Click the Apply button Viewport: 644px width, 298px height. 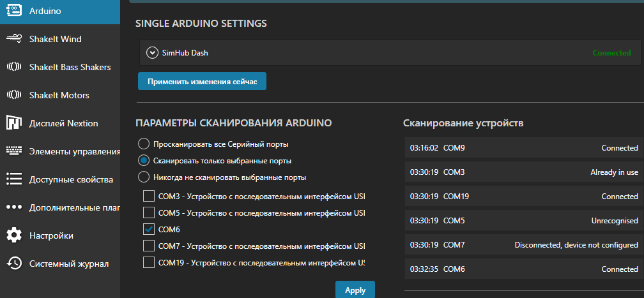coord(355,290)
